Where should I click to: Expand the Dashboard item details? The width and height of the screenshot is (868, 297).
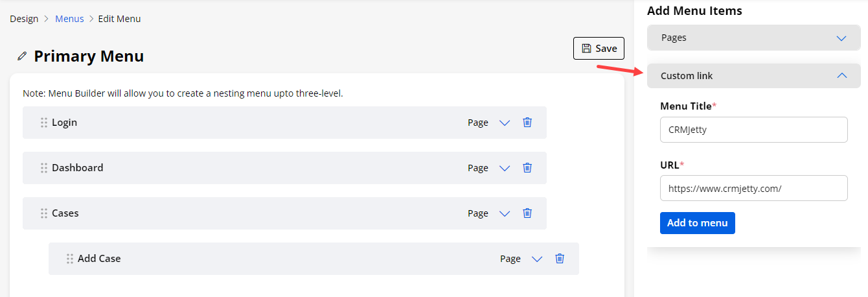click(x=505, y=168)
